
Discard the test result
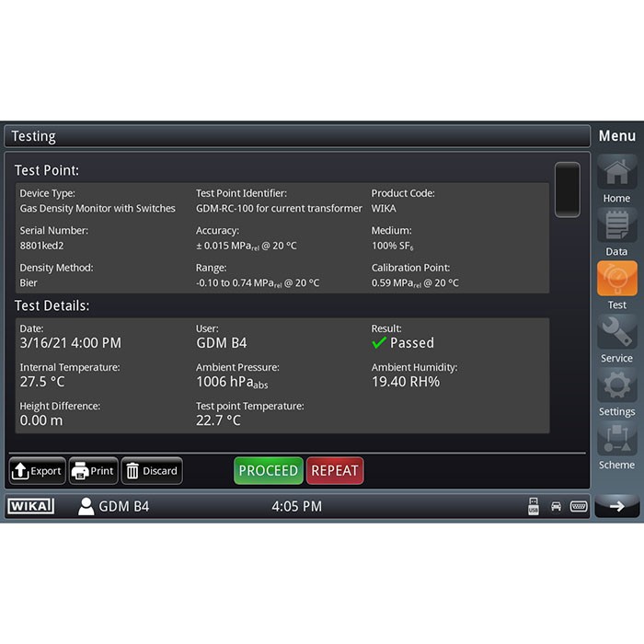coord(152,471)
